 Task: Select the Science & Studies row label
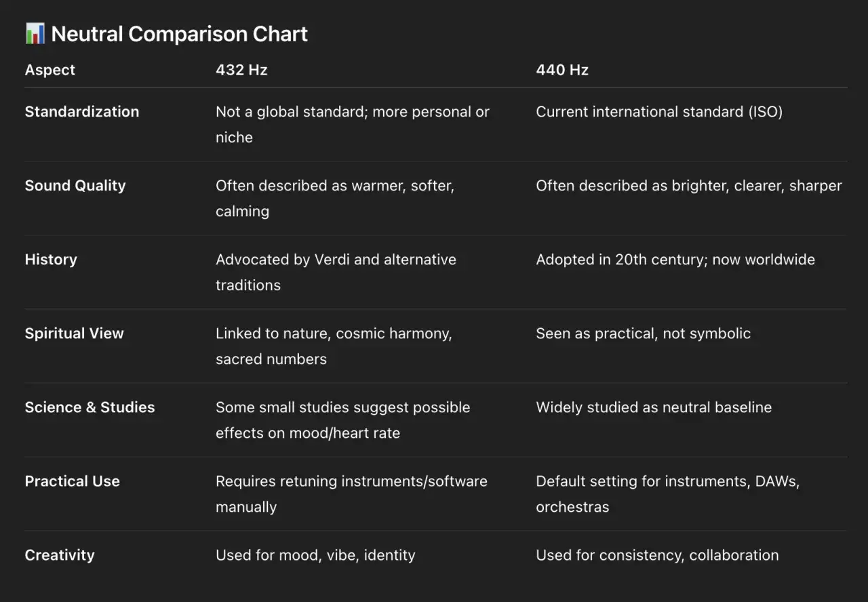(x=90, y=407)
